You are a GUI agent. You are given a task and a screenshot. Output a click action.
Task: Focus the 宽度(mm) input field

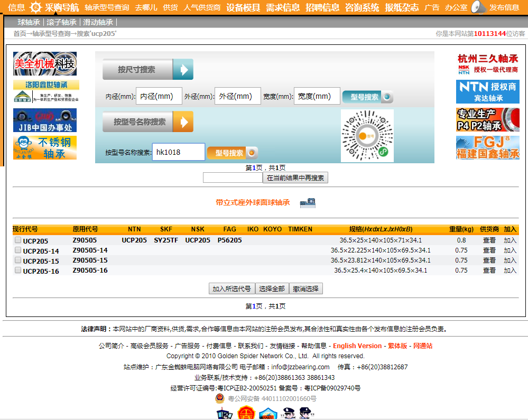pos(317,96)
